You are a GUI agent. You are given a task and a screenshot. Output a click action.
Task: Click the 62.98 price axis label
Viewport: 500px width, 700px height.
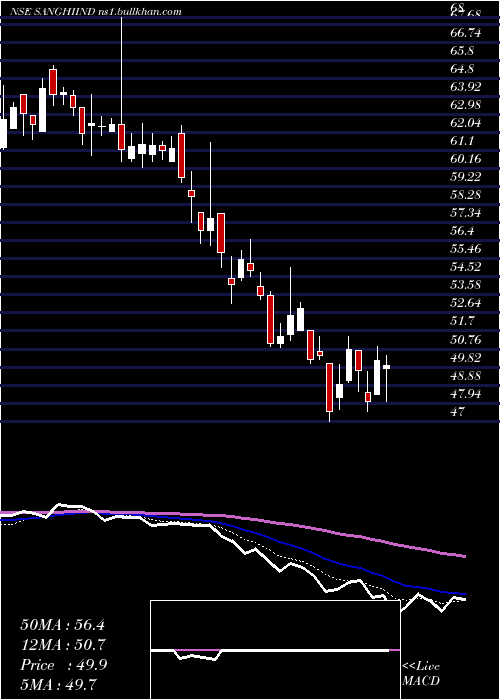point(466,105)
